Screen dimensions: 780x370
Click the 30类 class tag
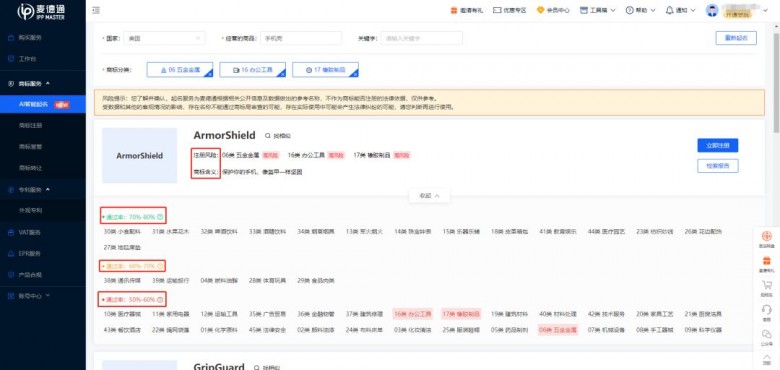point(122,232)
